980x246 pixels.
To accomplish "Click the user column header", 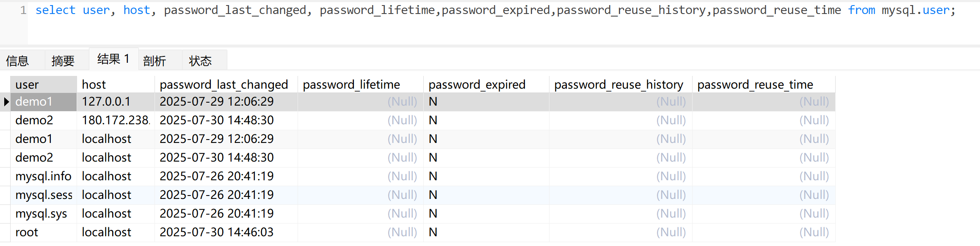I will [27, 85].
